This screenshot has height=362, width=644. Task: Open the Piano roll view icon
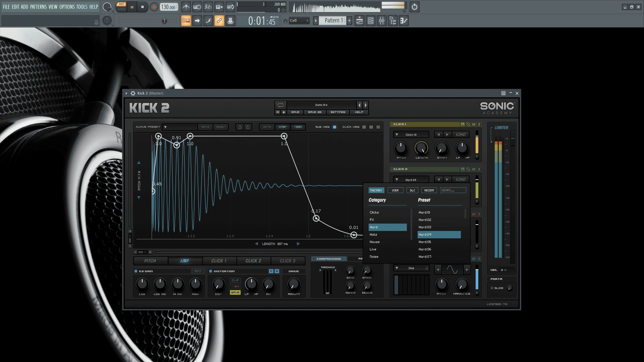coord(404,21)
